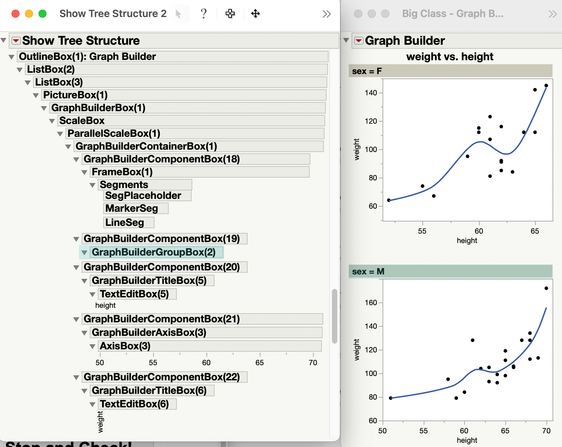Open toolbar overflow chevrons in Show Tree Structure
The height and width of the screenshot is (447, 562).
(326, 14)
